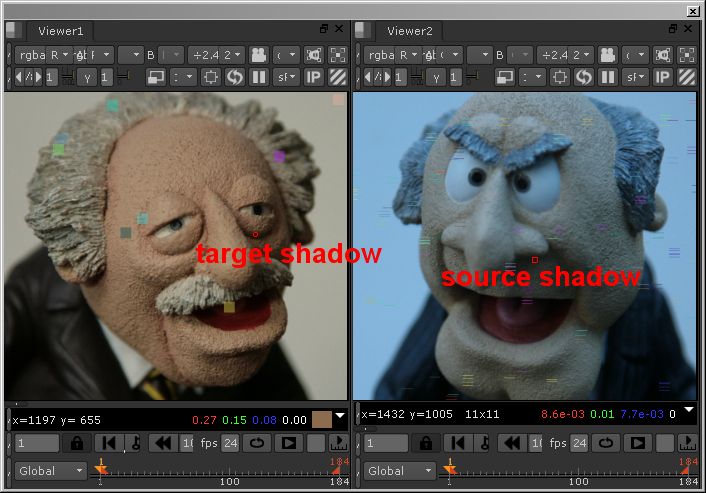706x493 pixels.
Task: Click Viewer2 region of interest icon
Action: tap(560, 77)
